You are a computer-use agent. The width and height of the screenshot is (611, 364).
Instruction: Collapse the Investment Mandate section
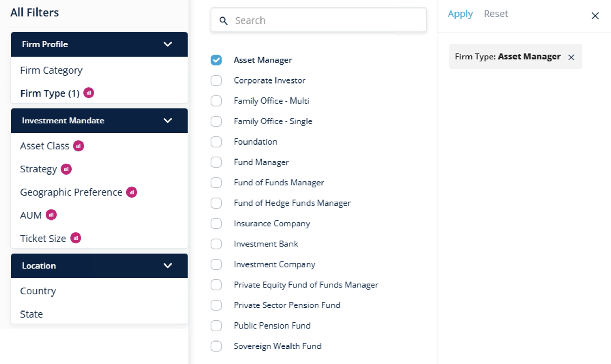[167, 121]
